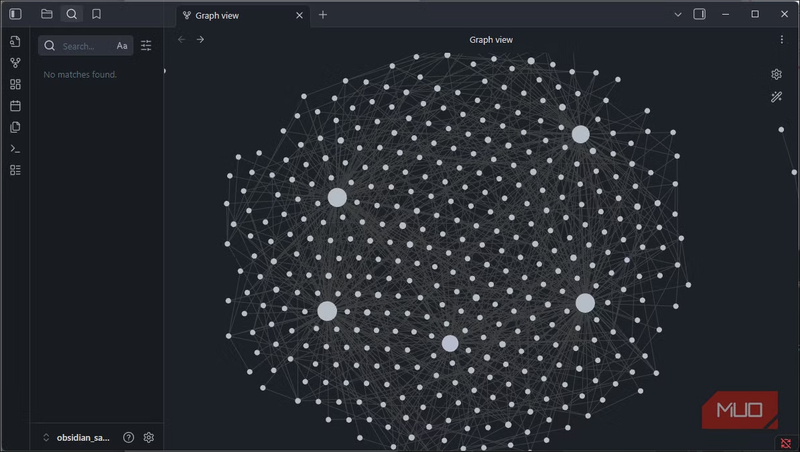Viewport: 800px width, 452px height.
Task: Open canvas icon in left ribbon
Action: 15,84
